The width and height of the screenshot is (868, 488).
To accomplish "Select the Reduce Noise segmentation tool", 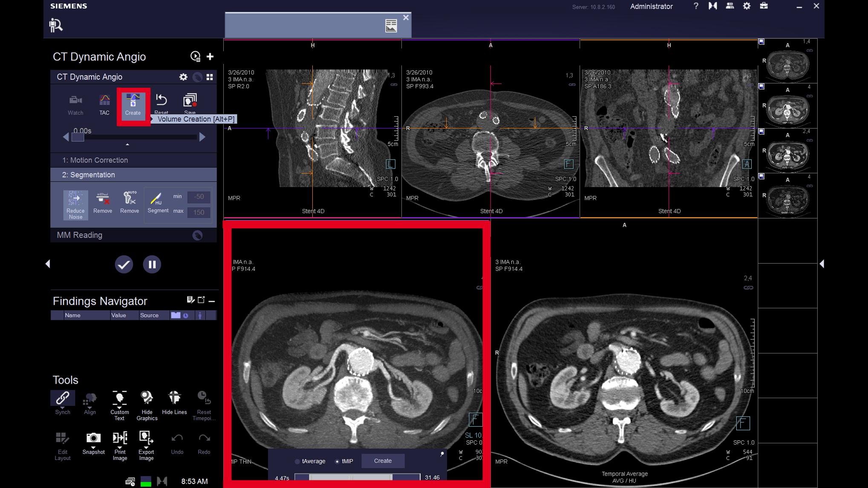I will 75,204.
